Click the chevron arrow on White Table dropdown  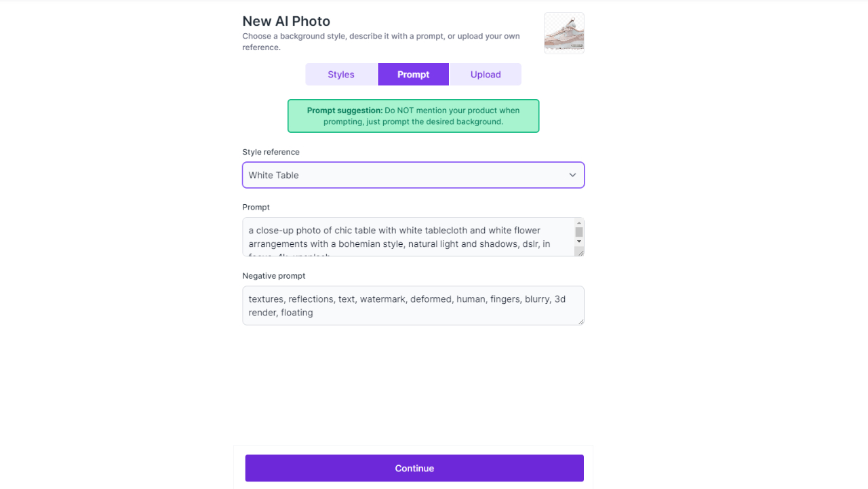click(572, 175)
